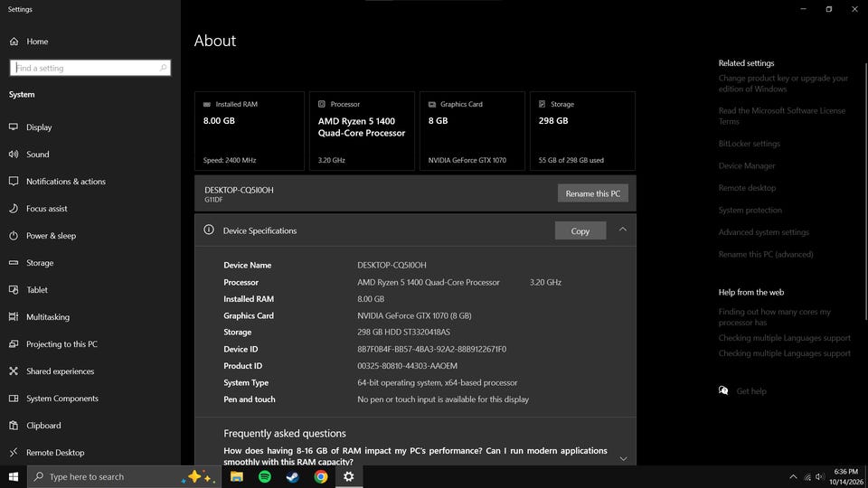This screenshot has width=868, height=488.
Task: Open Spotify from the taskbar
Action: pyautogui.click(x=265, y=476)
